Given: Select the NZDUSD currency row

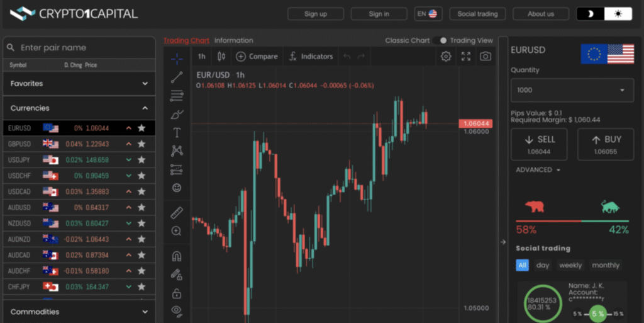Looking at the screenshot, I should (x=79, y=223).
